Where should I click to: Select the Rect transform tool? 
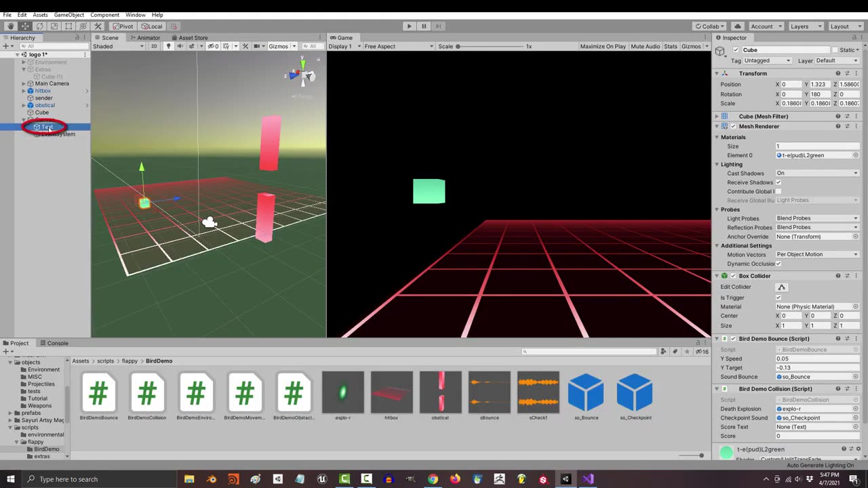[x=68, y=26]
